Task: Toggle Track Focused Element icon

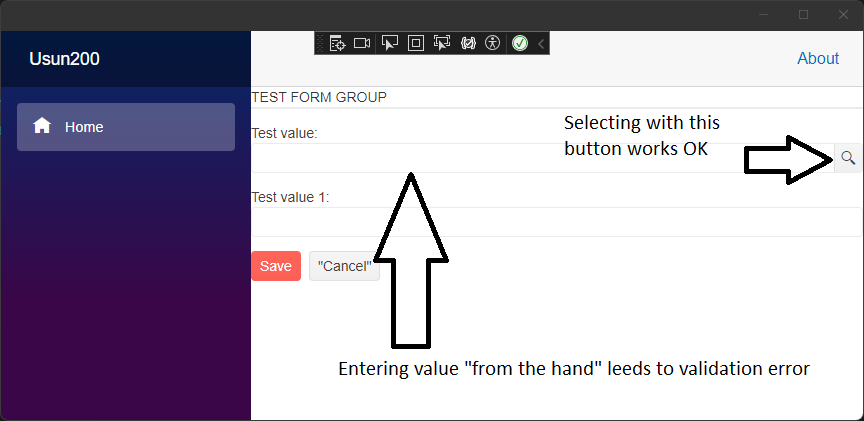Action: pos(442,43)
